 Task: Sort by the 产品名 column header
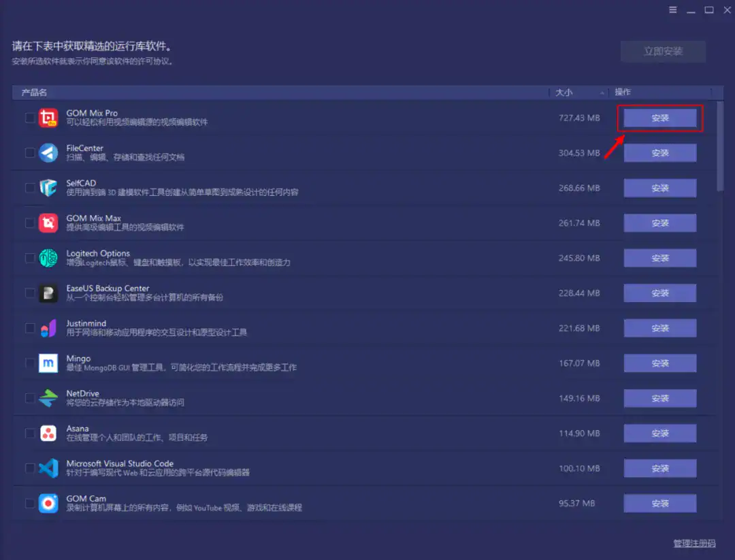(x=280, y=93)
